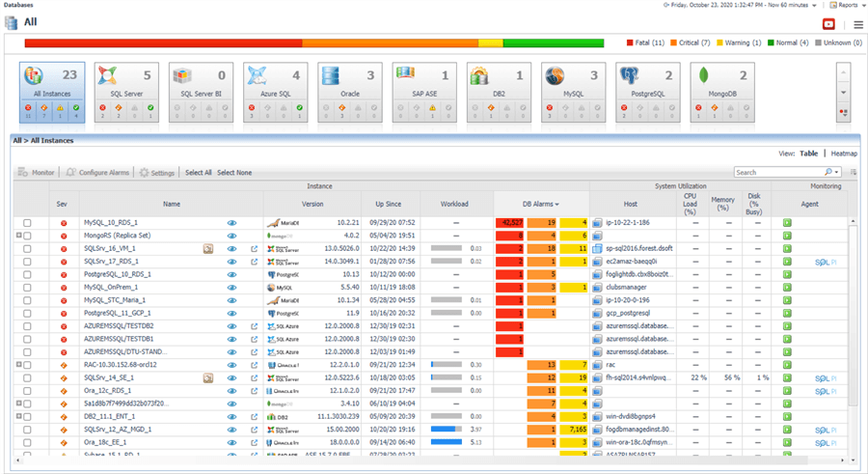Click the databases icon next to All title

11,23
